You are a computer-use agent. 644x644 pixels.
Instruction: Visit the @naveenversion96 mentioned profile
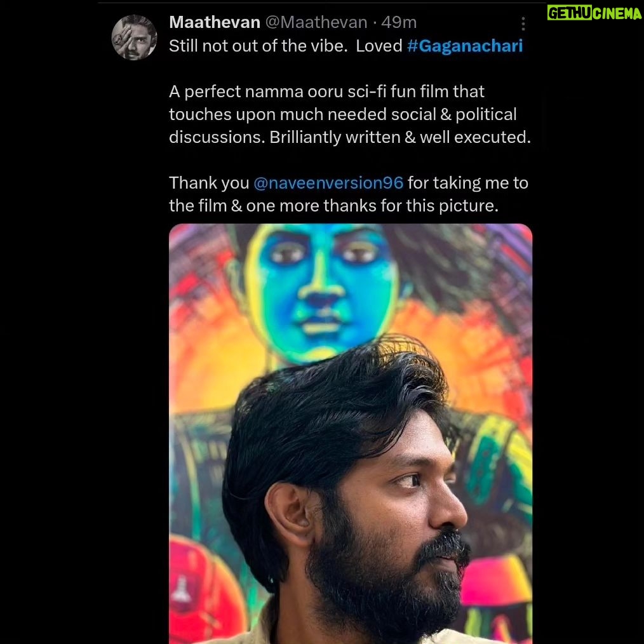[x=328, y=183]
